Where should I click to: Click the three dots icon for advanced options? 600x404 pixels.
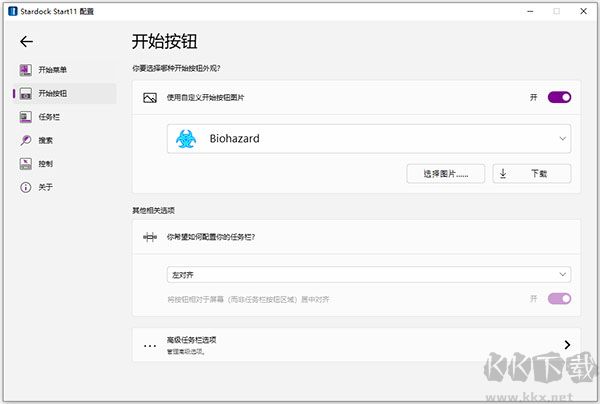(150, 346)
